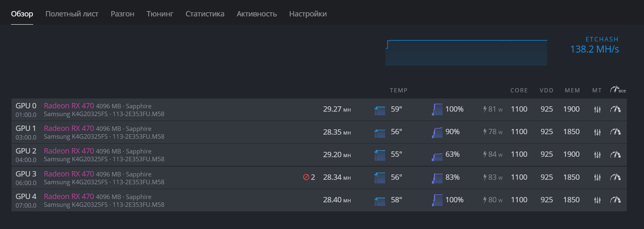The width and height of the screenshot is (644, 229).
Task: Select the Активность tab
Action: (x=256, y=14)
